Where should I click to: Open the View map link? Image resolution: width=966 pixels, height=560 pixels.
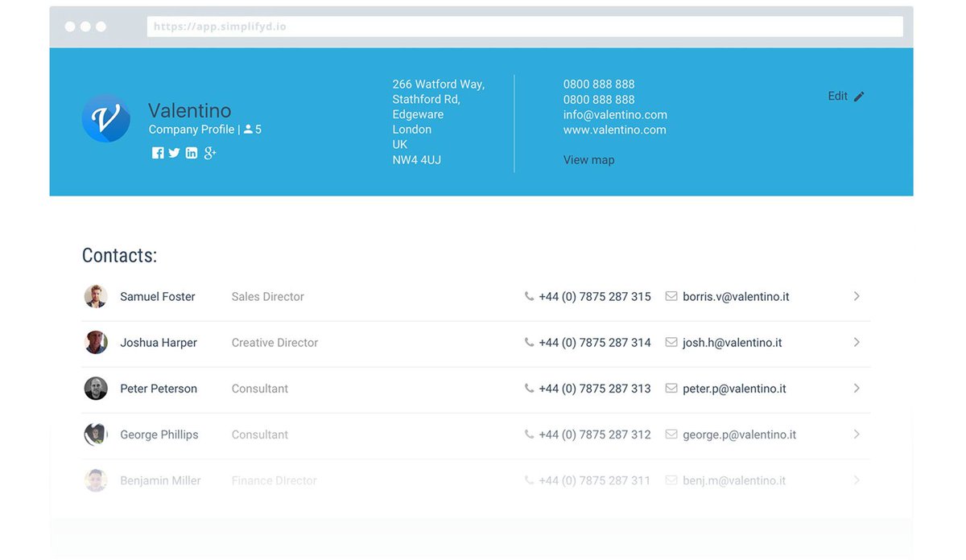coord(588,160)
